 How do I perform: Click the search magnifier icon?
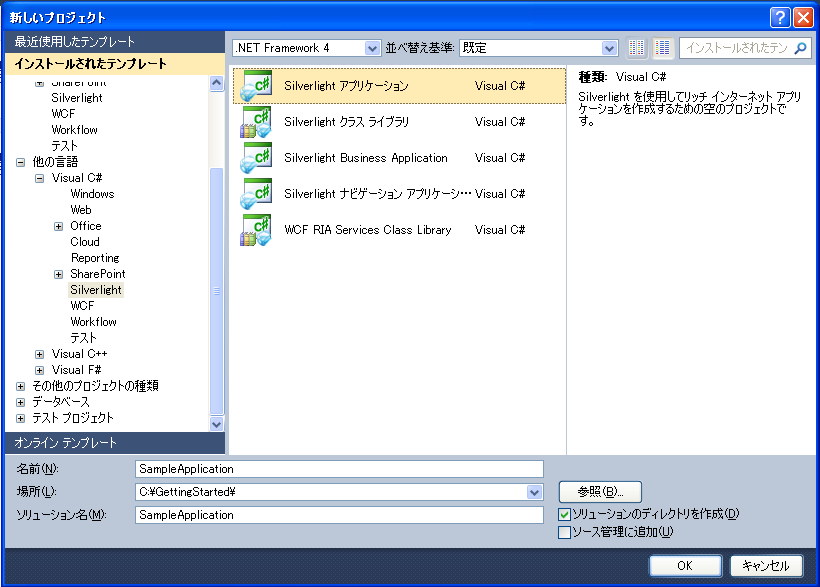click(x=800, y=48)
